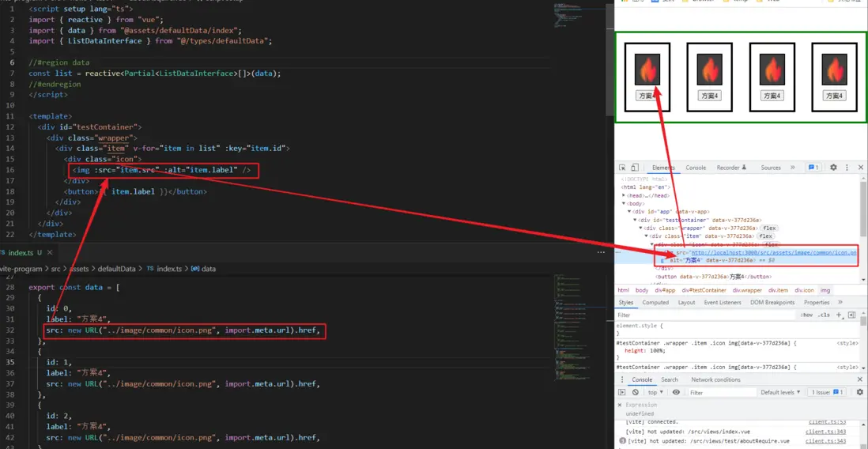The height and width of the screenshot is (449, 868).
Task: Open the Network conditions tab
Action: click(x=715, y=379)
